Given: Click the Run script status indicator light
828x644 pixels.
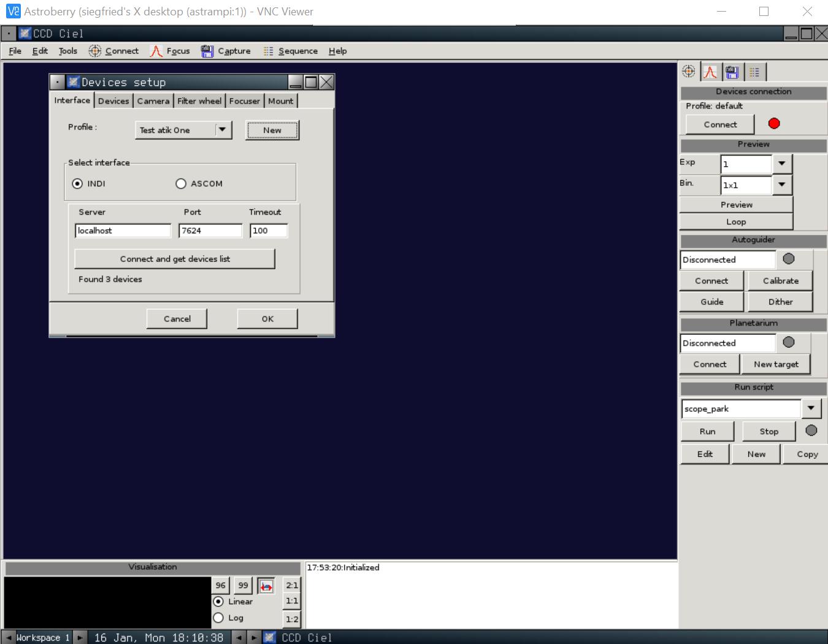Looking at the screenshot, I should click(811, 431).
